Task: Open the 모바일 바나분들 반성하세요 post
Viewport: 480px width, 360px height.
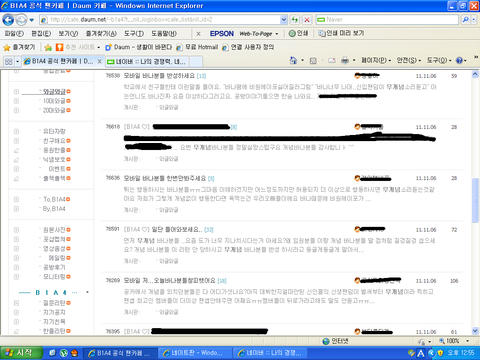Action: (x=159, y=76)
